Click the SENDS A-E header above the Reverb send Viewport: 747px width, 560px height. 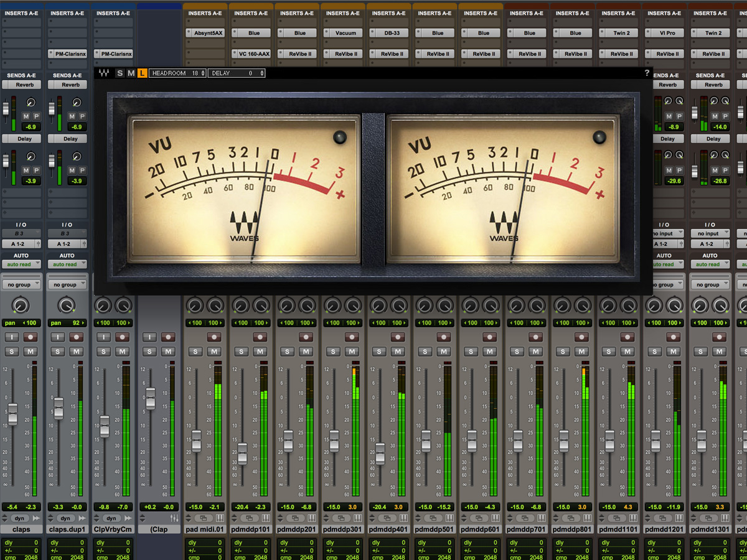pos(22,75)
